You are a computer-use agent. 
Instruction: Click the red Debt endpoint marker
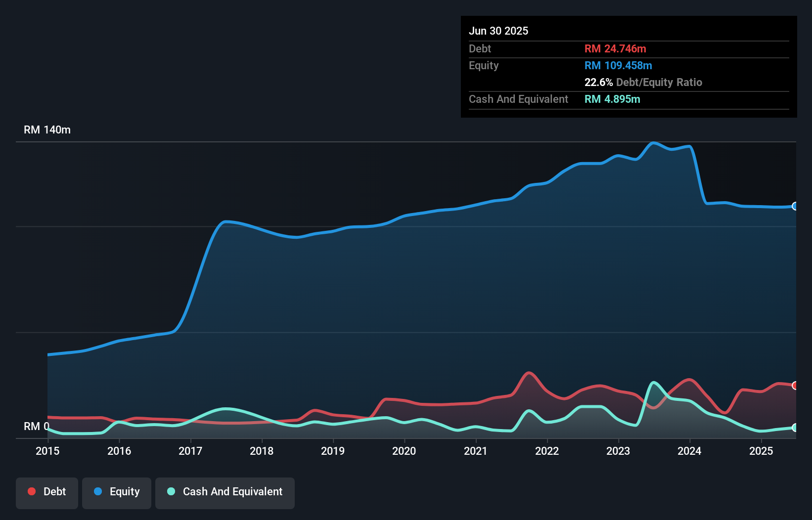pos(795,386)
